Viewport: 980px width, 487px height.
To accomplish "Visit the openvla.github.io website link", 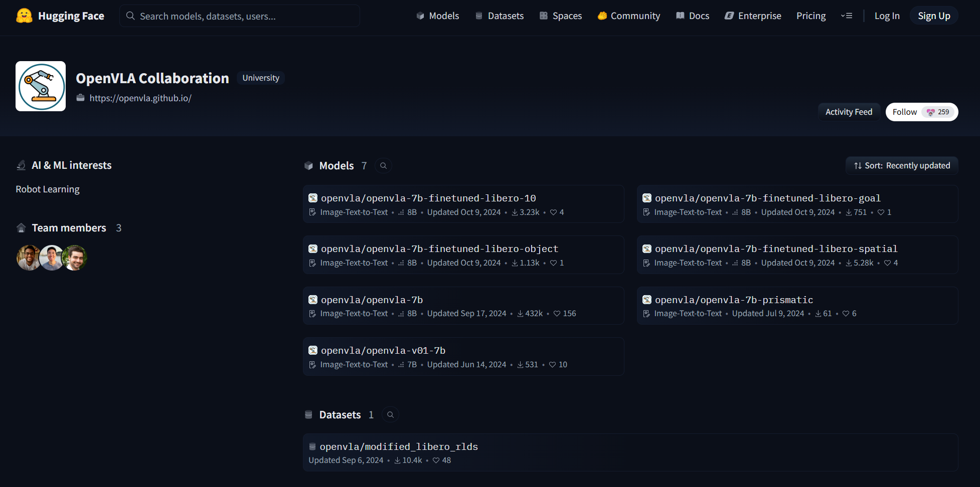I will (x=140, y=98).
